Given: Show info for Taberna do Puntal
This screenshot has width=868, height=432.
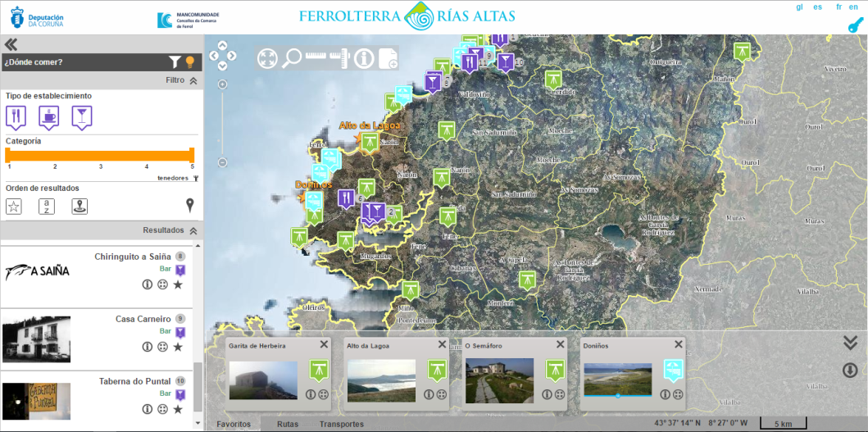Looking at the screenshot, I should (x=147, y=409).
